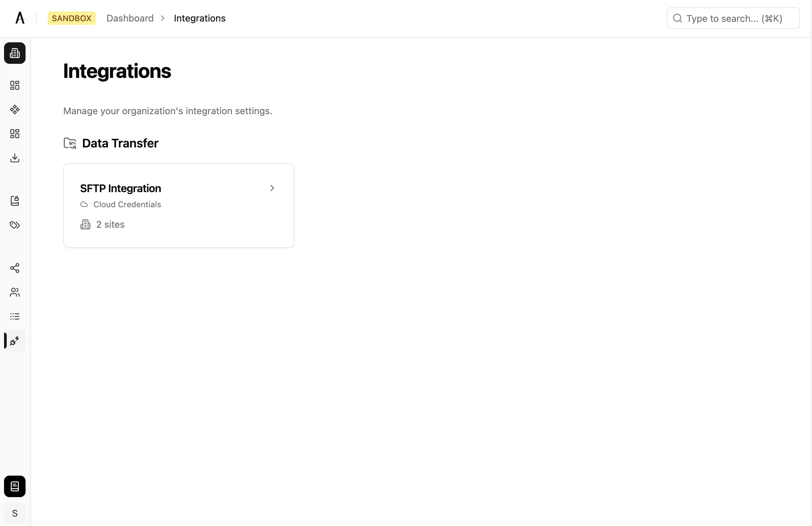The width and height of the screenshot is (812, 526).
Task: Open the SFTP Integration card
Action: pos(178,205)
